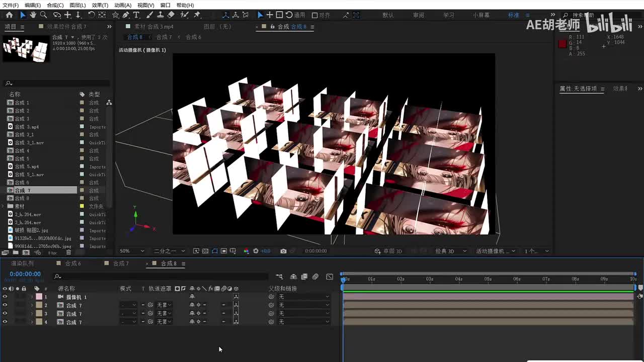Switch to the 审阅 workspace

tap(419, 15)
